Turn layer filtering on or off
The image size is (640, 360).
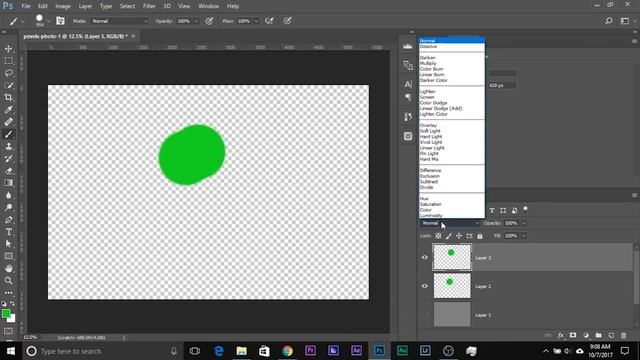point(525,209)
